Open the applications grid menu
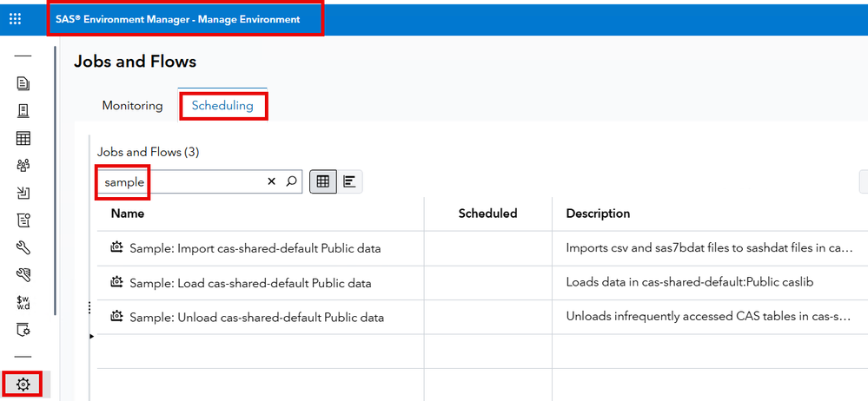 click(16, 19)
